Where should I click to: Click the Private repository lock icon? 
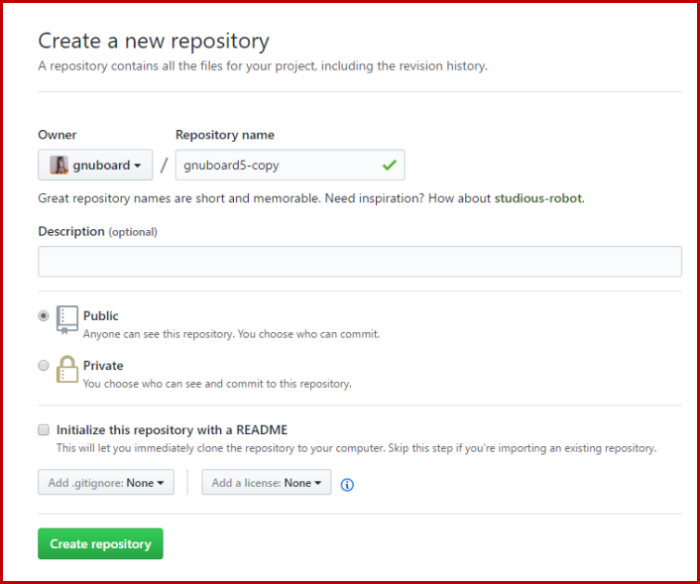[67, 369]
